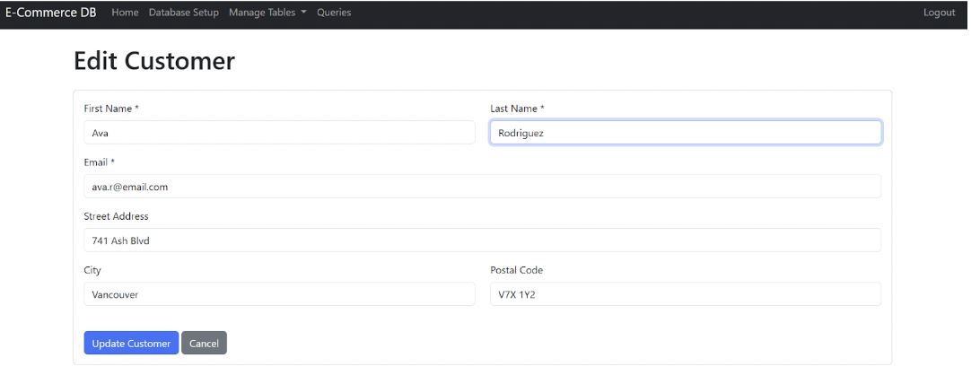The image size is (980, 384).
Task: Click the Last Name field with Rodriguez
Action: pos(685,133)
